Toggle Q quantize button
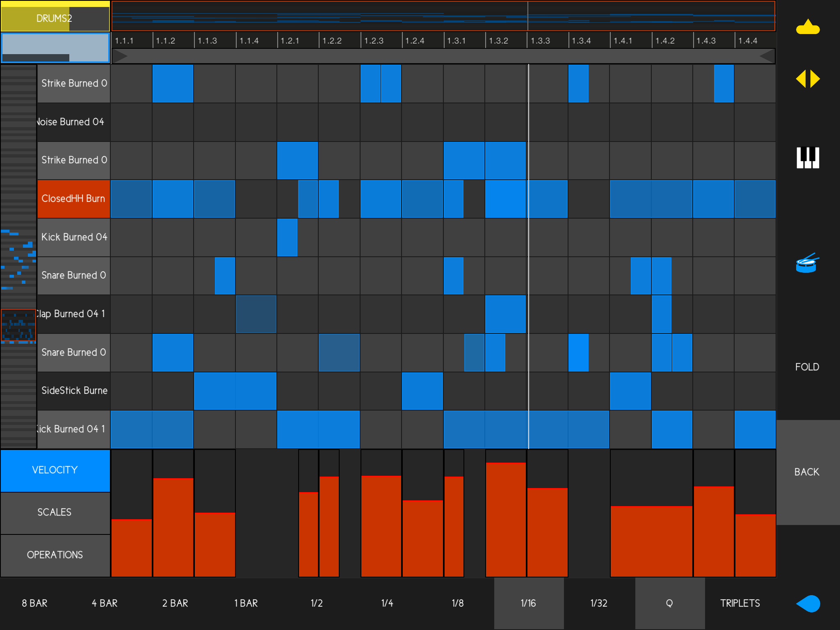 click(x=669, y=603)
